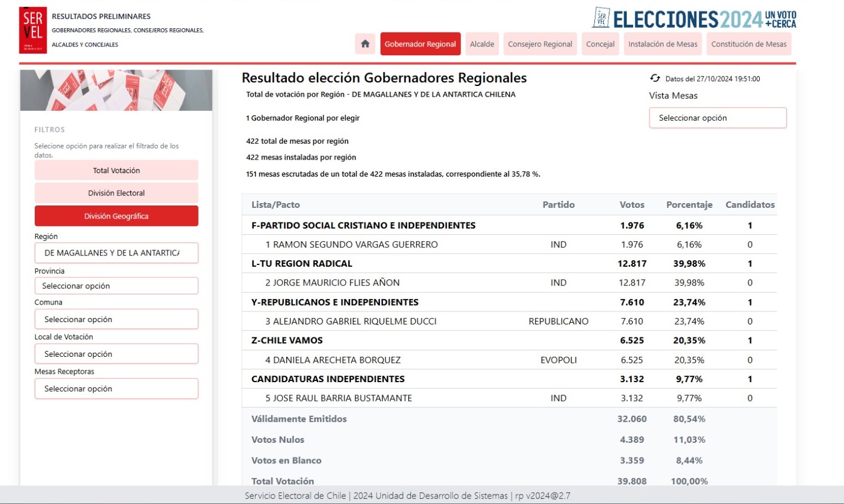Select the Total Votación filter
Screen dimensions: 844x504
click(x=117, y=170)
